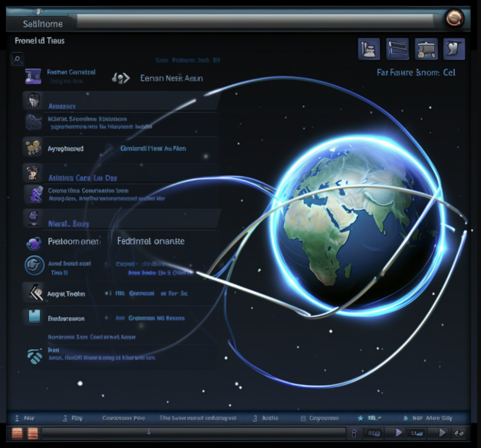Click the coins icon next to 'Ayregtnened'
This screenshot has height=448, width=481.
(x=33, y=148)
